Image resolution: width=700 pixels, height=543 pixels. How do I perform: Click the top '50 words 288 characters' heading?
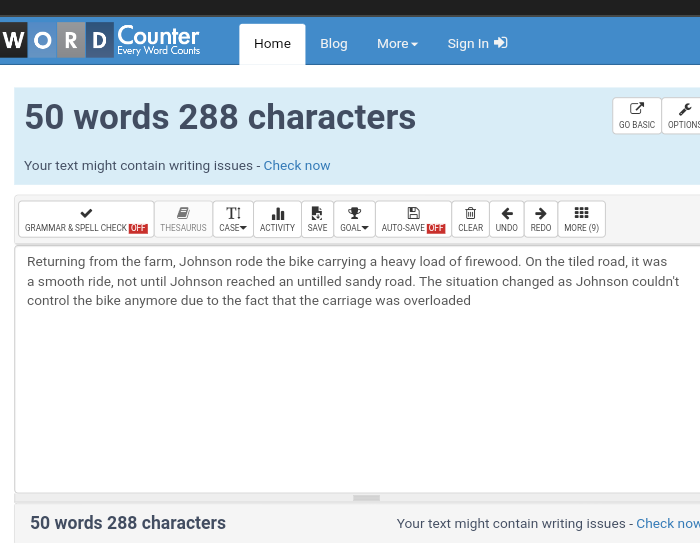[x=220, y=117]
